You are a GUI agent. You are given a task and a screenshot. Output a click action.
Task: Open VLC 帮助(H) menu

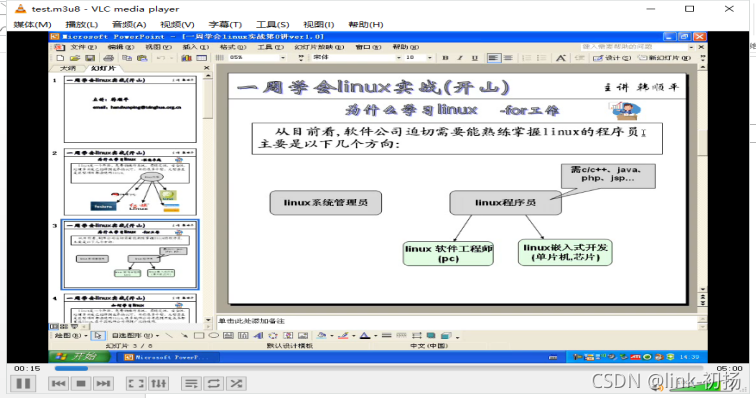point(365,25)
